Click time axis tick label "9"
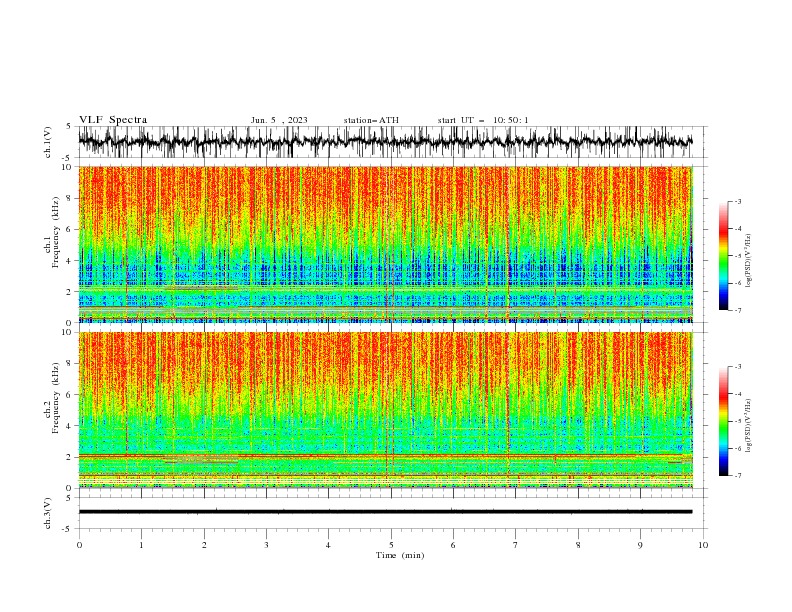 pos(640,545)
